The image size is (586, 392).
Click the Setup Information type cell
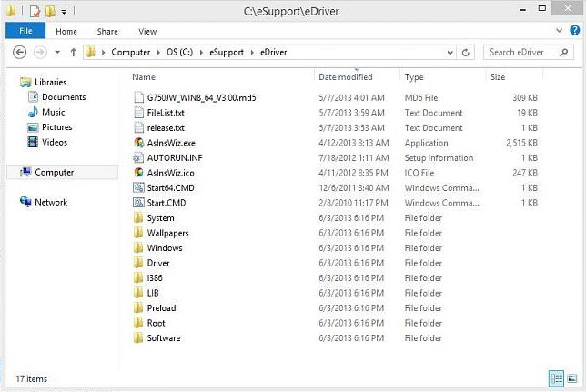[439, 157]
